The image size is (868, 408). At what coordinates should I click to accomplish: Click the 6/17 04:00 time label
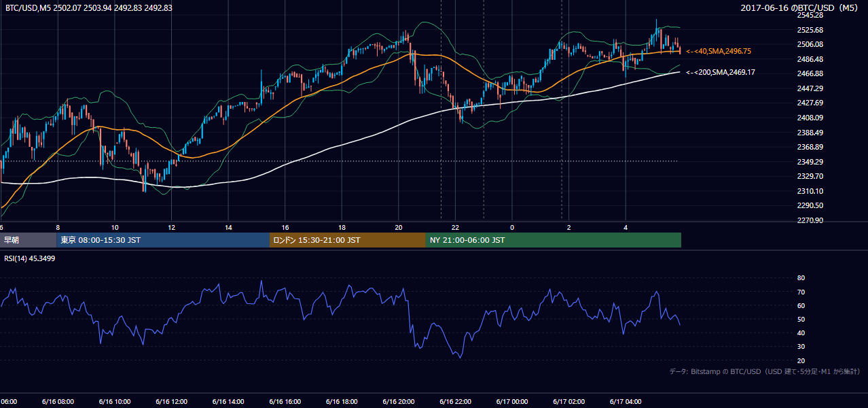tap(626, 402)
